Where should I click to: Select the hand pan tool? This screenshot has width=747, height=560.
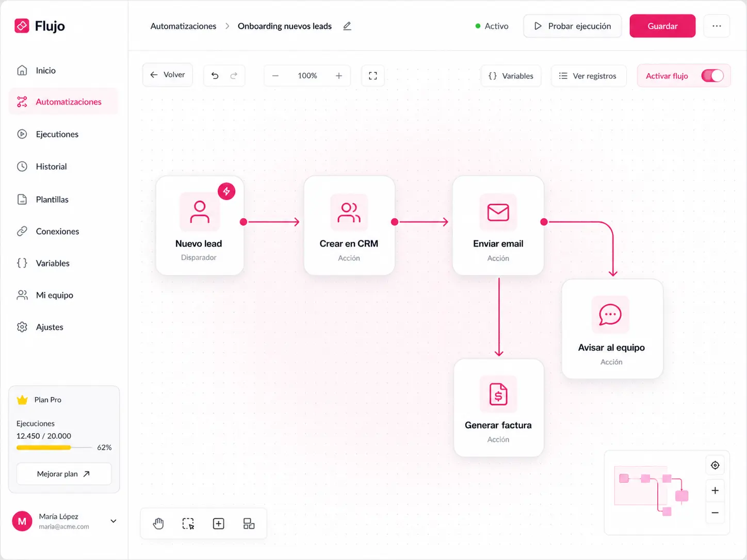[x=158, y=524]
